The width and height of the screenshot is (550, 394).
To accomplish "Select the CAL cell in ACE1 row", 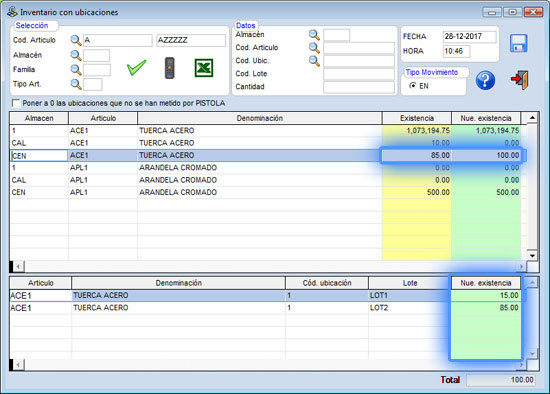I will 39,143.
